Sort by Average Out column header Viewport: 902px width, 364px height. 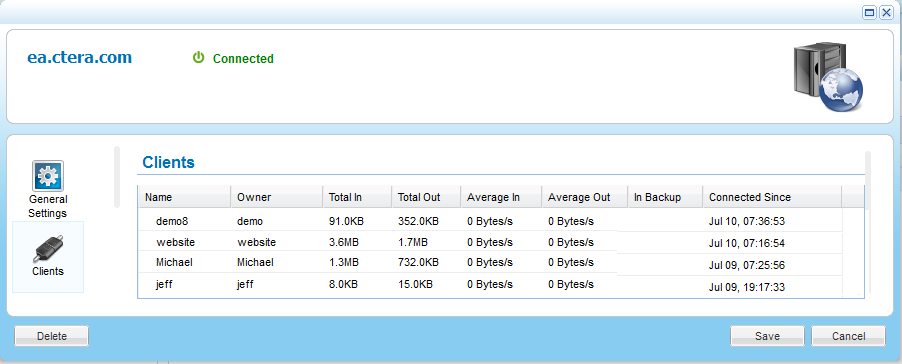(584, 197)
